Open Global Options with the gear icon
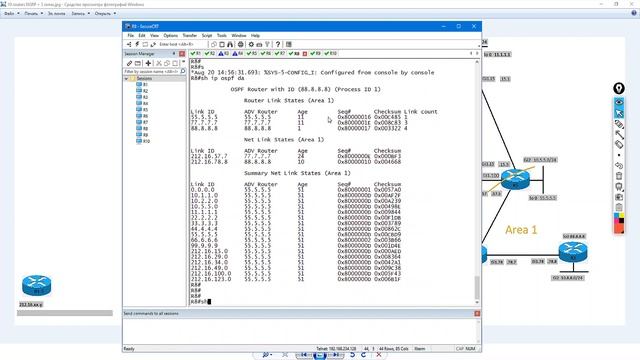 click(251, 44)
